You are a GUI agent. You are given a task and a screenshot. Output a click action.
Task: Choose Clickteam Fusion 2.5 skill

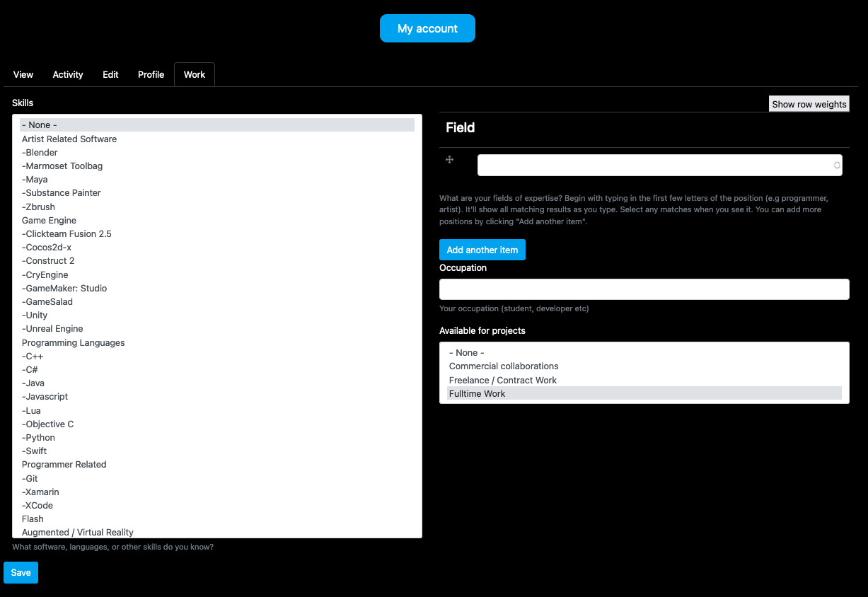217,234
